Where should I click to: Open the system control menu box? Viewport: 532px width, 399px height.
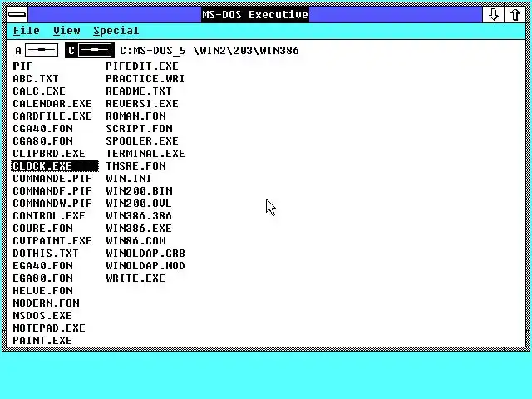17,15
